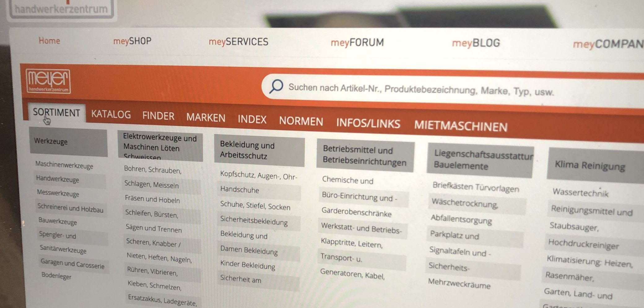This screenshot has height=308, width=644.
Task: Open the MIETMASCHINEN tab
Action: [x=461, y=126]
